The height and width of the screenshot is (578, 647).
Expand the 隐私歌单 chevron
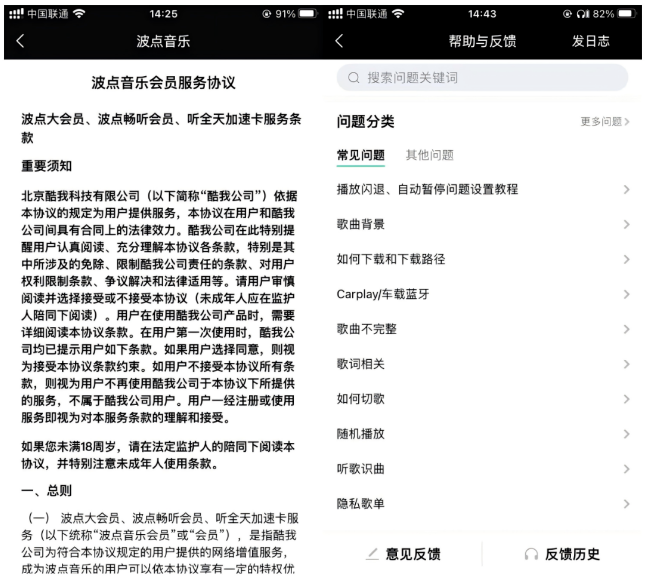click(626, 504)
